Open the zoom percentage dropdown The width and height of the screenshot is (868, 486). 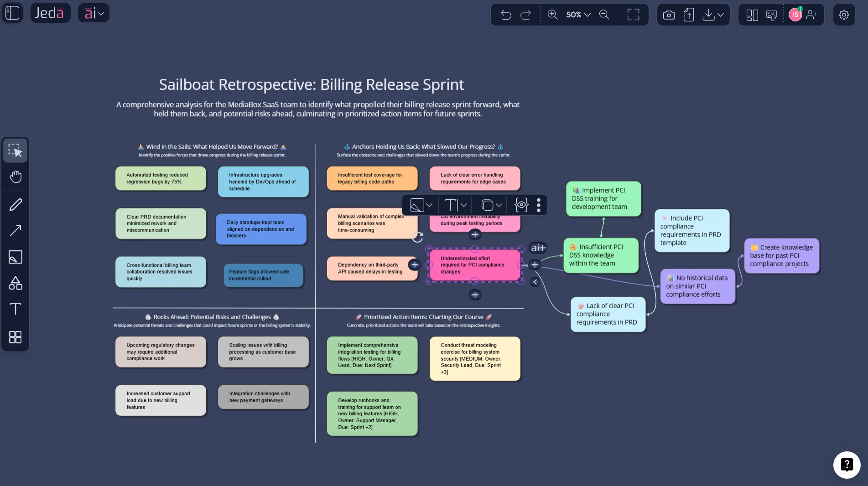(577, 15)
